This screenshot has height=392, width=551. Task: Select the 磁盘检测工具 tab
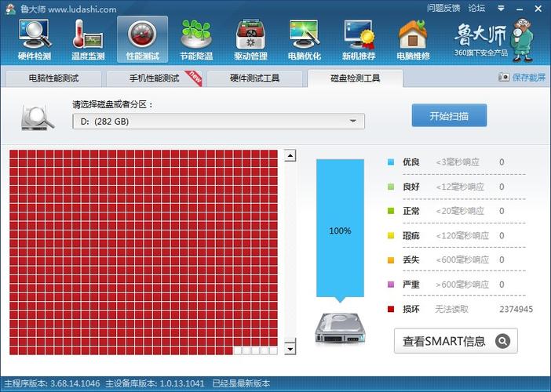click(356, 78)
